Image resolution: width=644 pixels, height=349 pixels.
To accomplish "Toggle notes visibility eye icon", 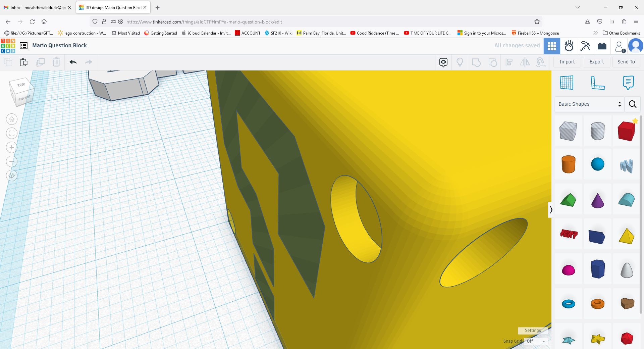I will [x=443, y=62].
